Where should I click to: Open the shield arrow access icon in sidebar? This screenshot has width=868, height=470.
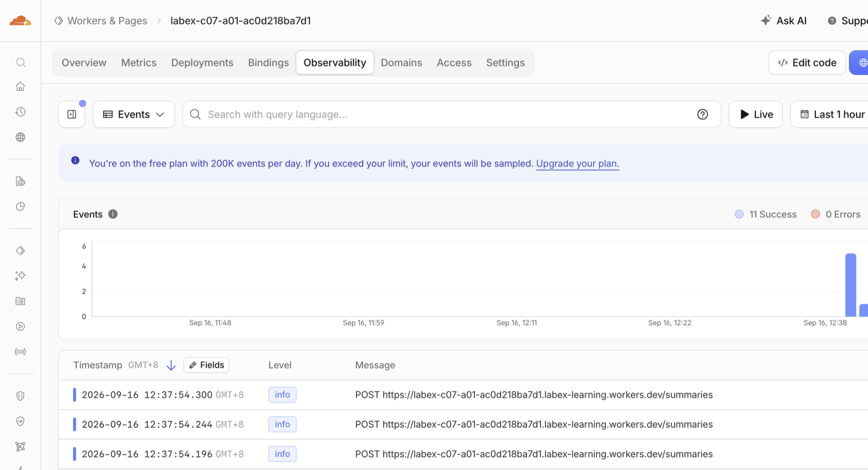(20, 421)
